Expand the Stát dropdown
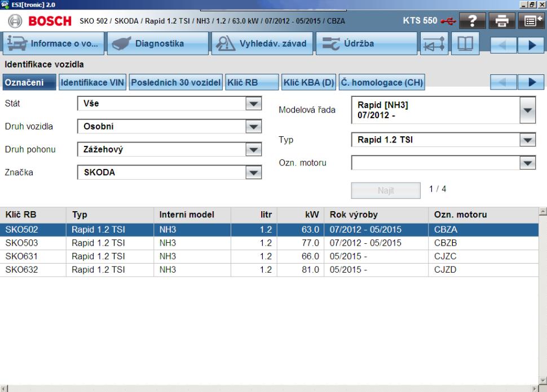This screenshot has height=392, width=547. [254, 104]
